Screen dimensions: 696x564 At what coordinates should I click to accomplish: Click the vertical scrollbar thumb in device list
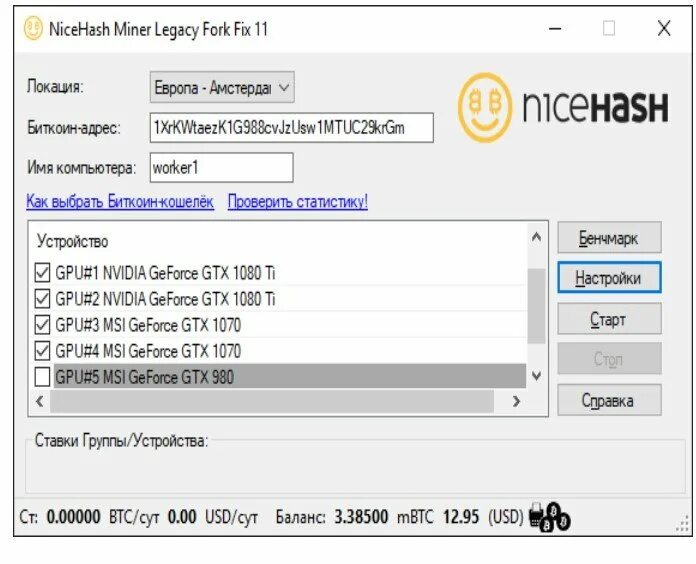[x=536, y=306]
